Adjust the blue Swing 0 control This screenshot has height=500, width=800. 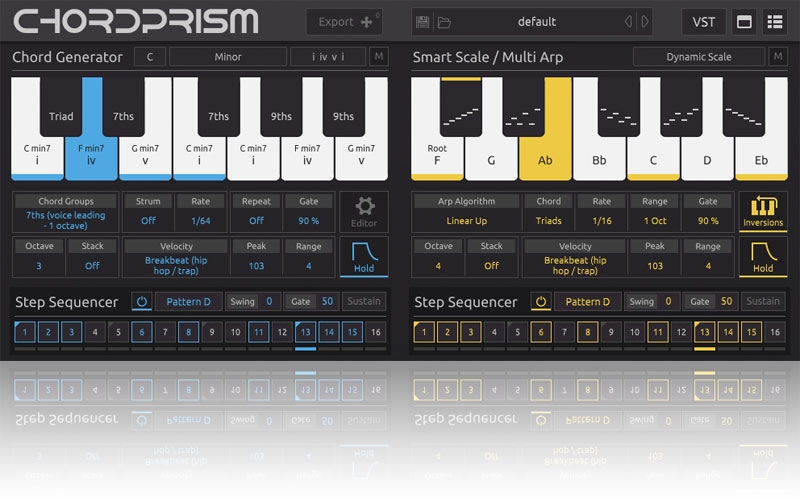[x=253, y=302]
